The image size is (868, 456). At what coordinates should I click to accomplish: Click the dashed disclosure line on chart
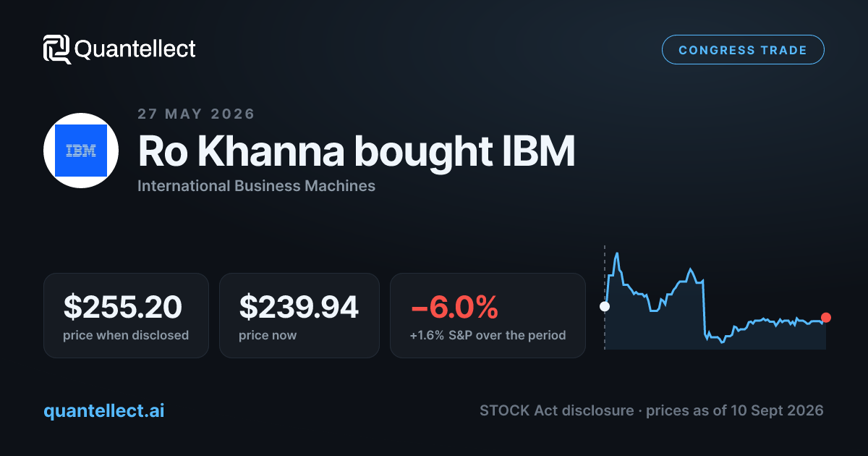(605, 297)
